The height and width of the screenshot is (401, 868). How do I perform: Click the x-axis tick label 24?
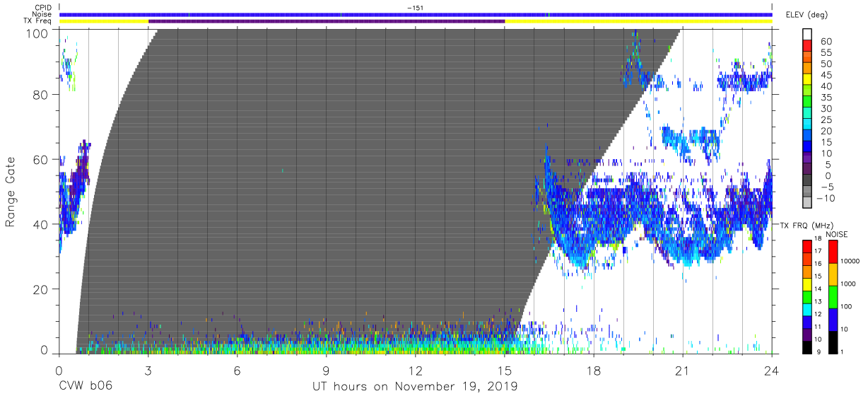(x=771, y=371)
